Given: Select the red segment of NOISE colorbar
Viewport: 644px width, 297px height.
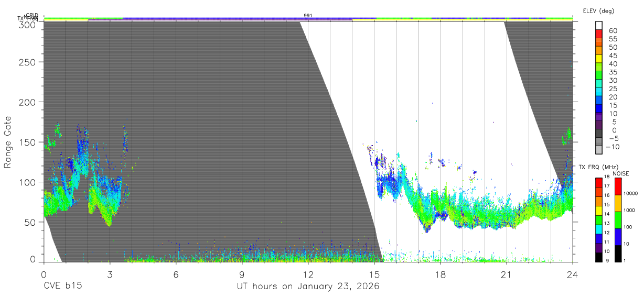Looking at the screenshot, I should [x=617, y=186].
